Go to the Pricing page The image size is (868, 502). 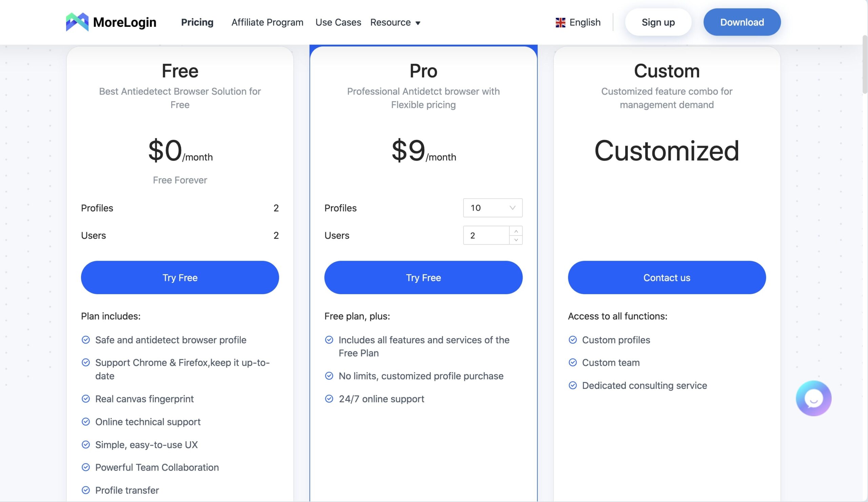tap(197, 22)
